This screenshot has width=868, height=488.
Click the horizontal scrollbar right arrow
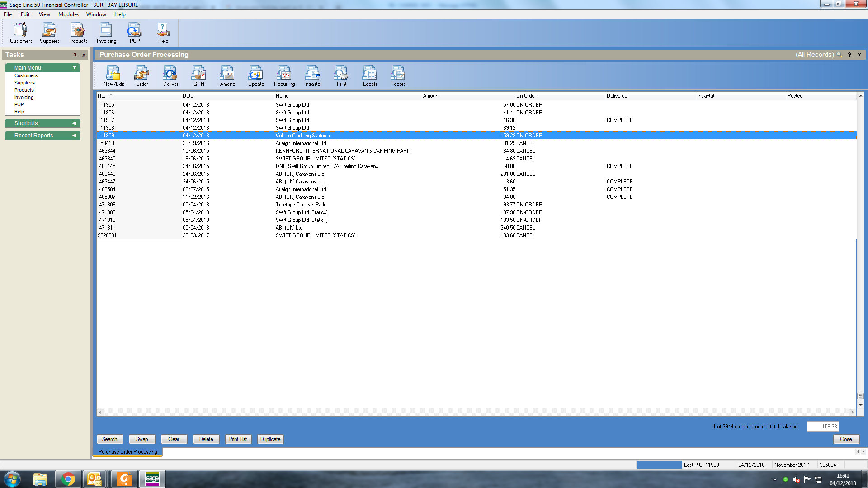pyautogui.click(x=852, y=412)
